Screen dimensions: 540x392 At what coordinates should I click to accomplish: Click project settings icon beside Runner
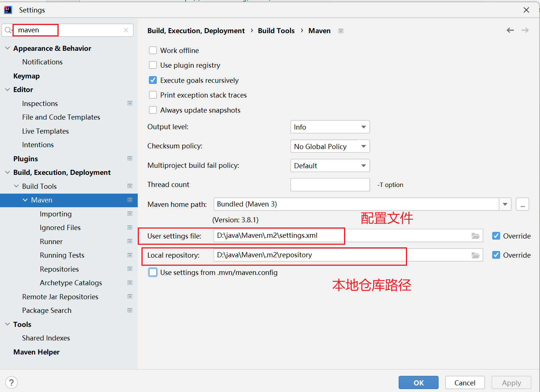(x=130, y=241)
